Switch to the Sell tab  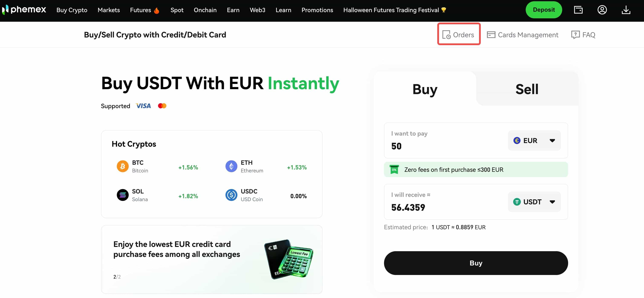click(x=527, y=89)
